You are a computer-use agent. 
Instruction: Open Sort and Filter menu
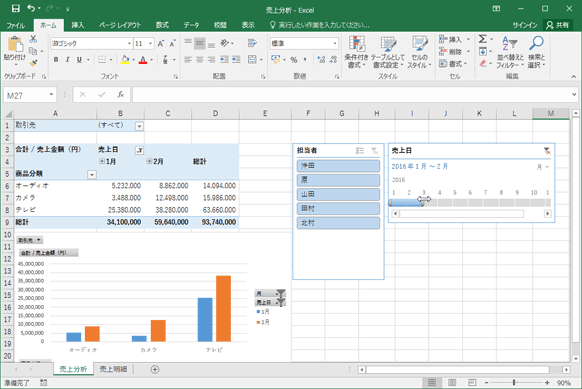510,52
